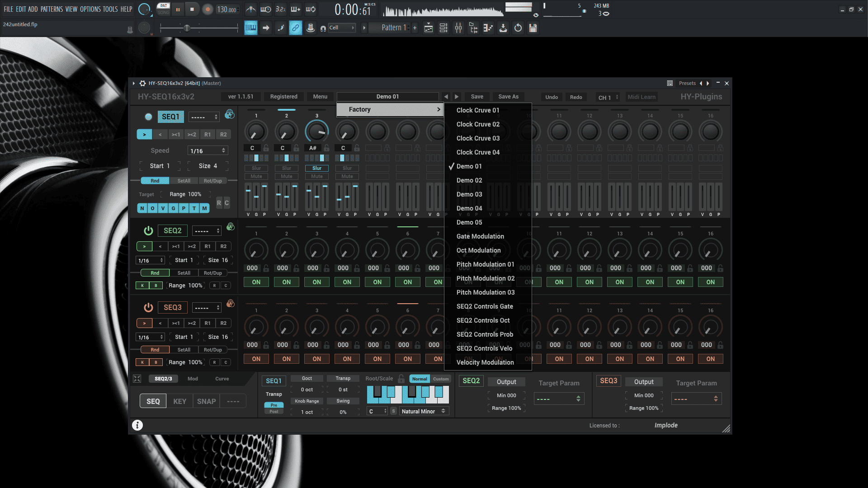Screen dimensions: 868x488
Task: Toggle the M target button in SEQ1
Action: coord(205,208)
